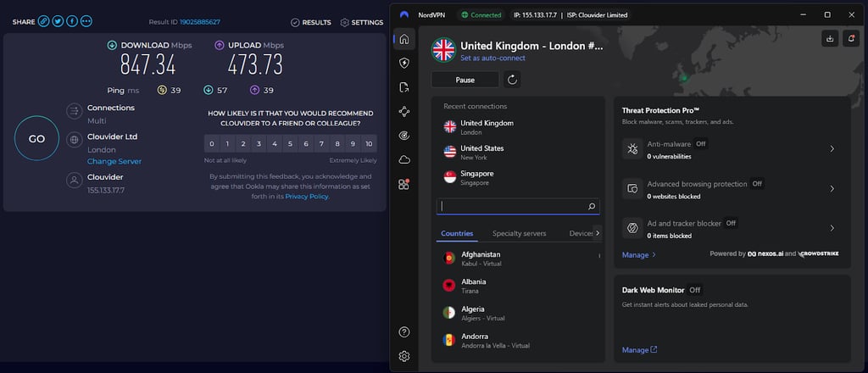Click Change Server link in Speedtest
The width and height of the screenshot is (868, 373).
pos(114,162)
